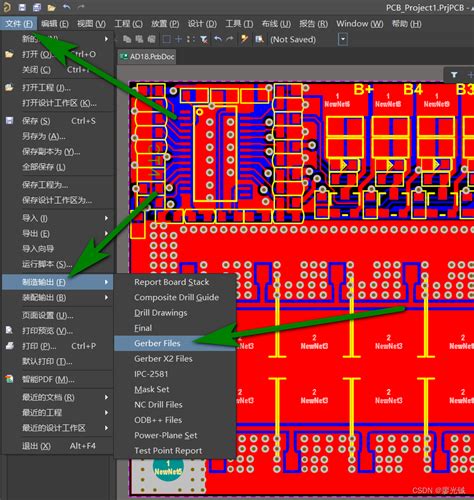Viewport: 474px width, 500px height.
Task: Click the open folder icon in title bar
Action: [x=51, y=7]
